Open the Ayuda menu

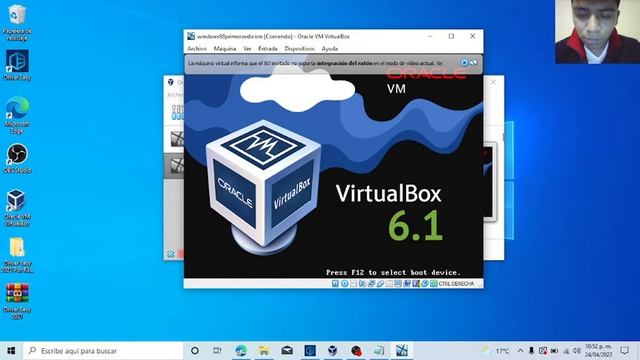330,49
